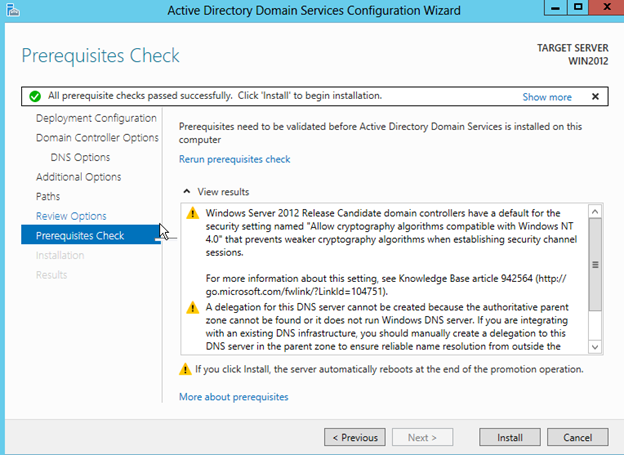Screen dimensions: 624x455
Task: Select DNS Options in sidebar
Action: point(80,157)
